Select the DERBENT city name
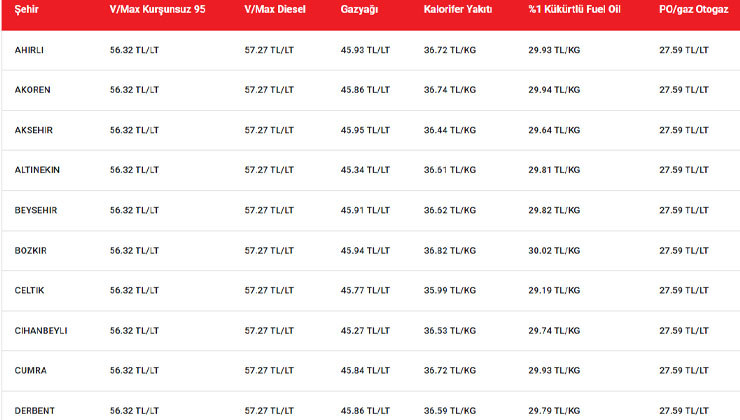740x420 pixels. [34, 410]
